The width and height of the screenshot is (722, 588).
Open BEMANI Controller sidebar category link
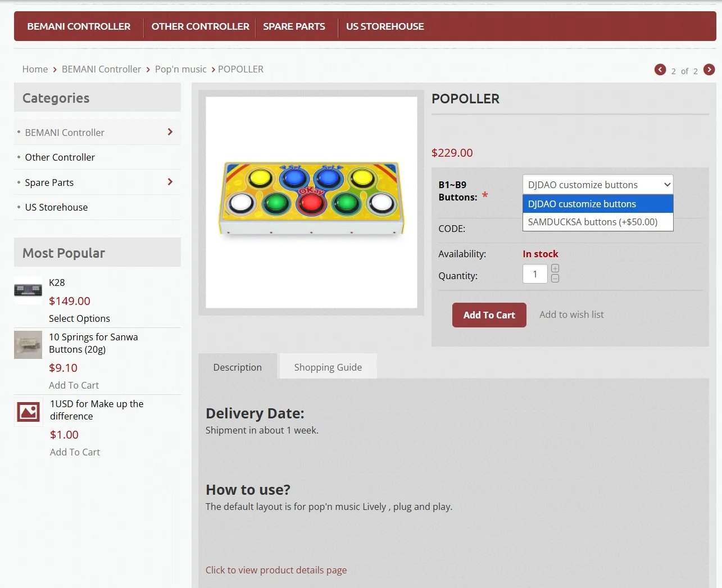(65, 133)
